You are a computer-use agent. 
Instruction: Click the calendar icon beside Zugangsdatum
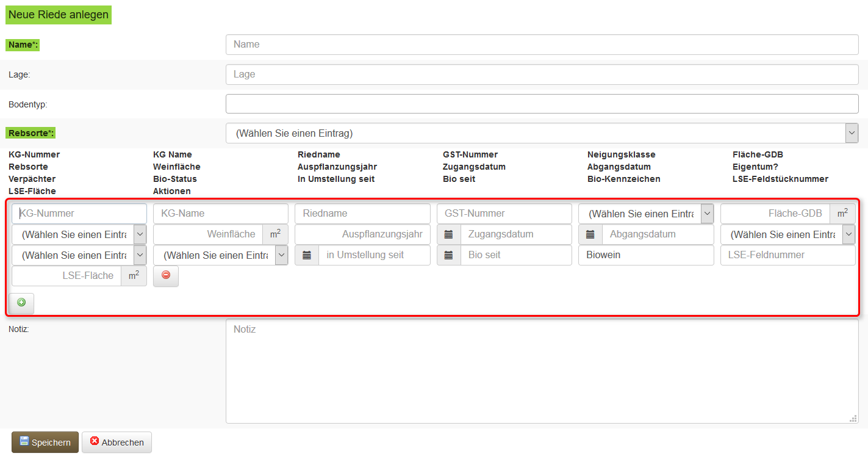[449, 234]
